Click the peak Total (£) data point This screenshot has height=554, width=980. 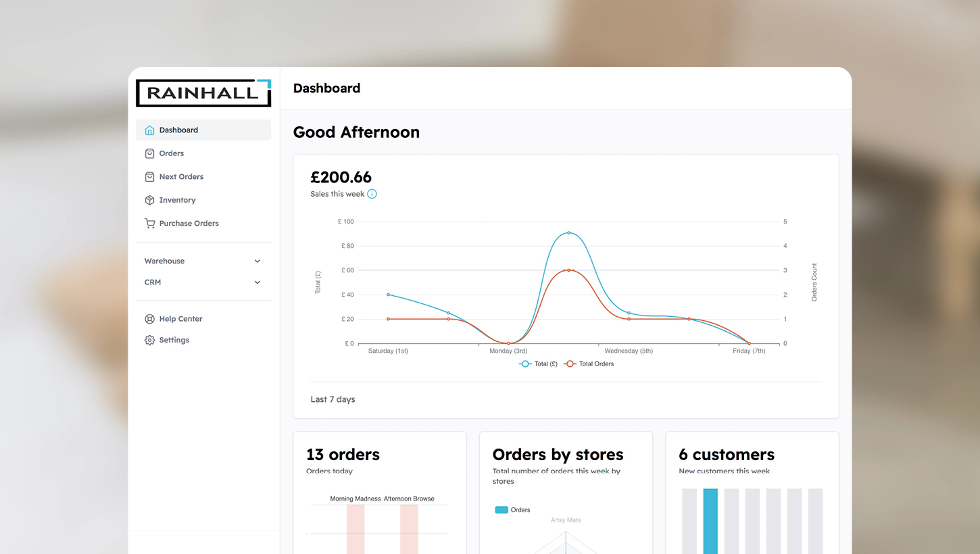point(568,232)
